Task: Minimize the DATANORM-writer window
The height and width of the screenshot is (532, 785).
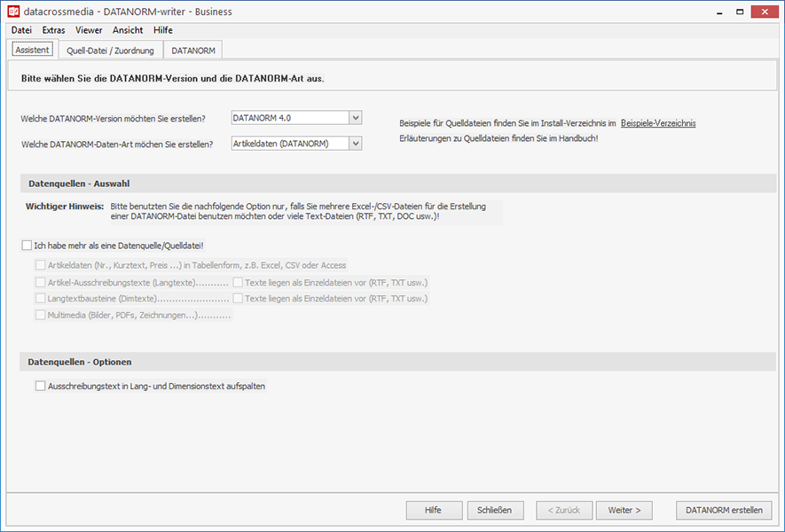Action: click(719, 12)
